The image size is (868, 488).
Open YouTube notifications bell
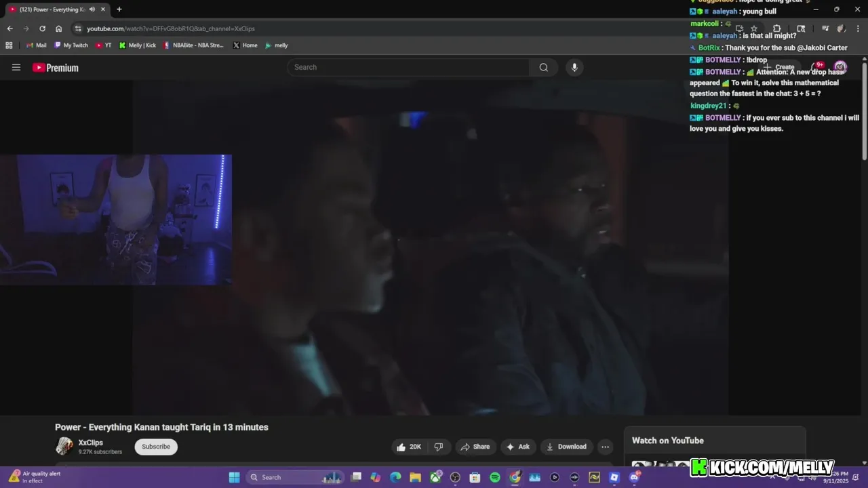817,66
